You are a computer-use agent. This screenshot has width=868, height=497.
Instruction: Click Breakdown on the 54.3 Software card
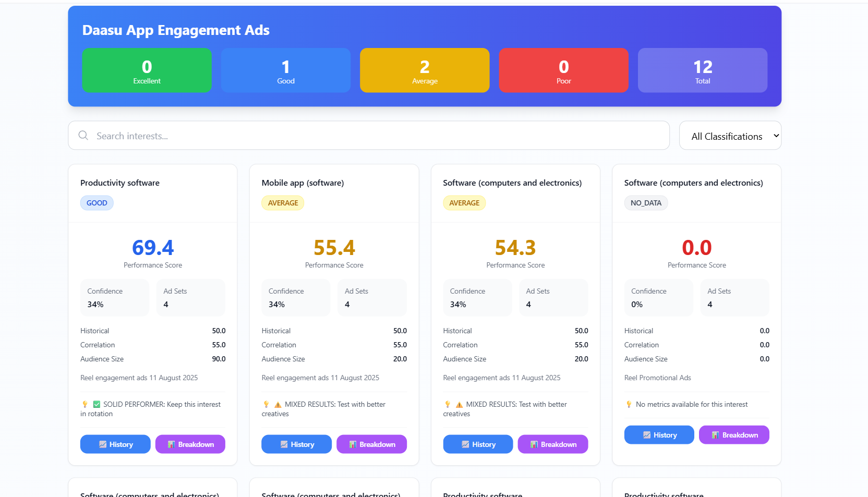[552, 444]
